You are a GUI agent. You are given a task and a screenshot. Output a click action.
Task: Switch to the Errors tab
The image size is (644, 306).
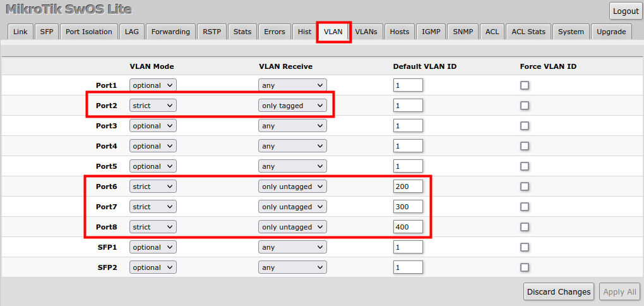pyautogui.click(x=275, y=32)
